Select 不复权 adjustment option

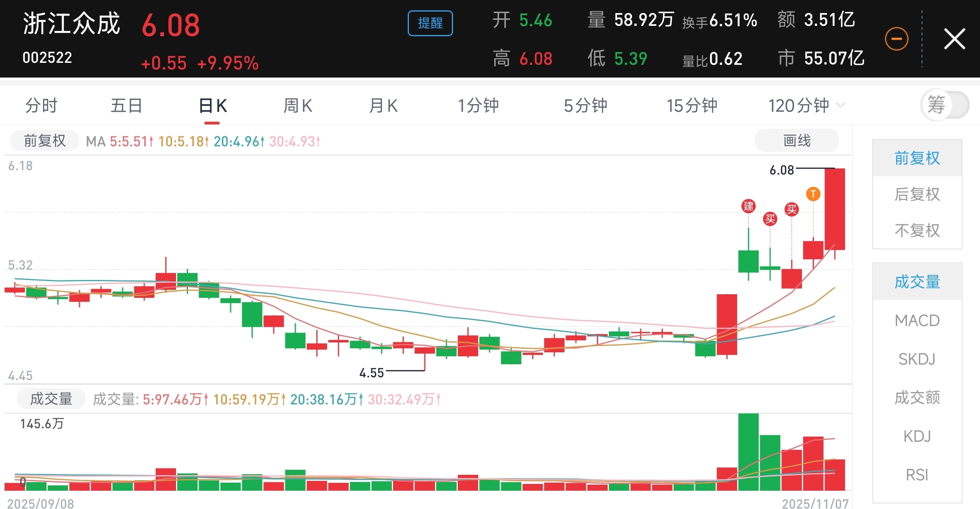(917, 231)
